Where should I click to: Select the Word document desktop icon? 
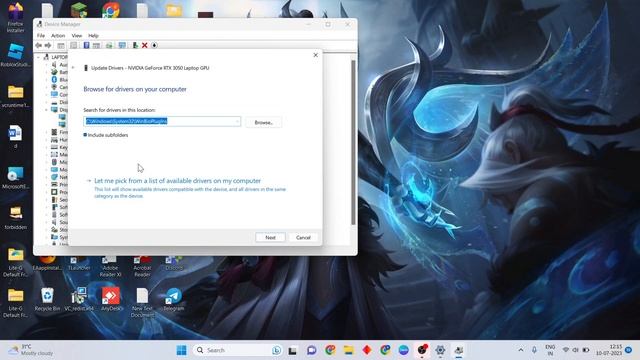pos(16,136)
